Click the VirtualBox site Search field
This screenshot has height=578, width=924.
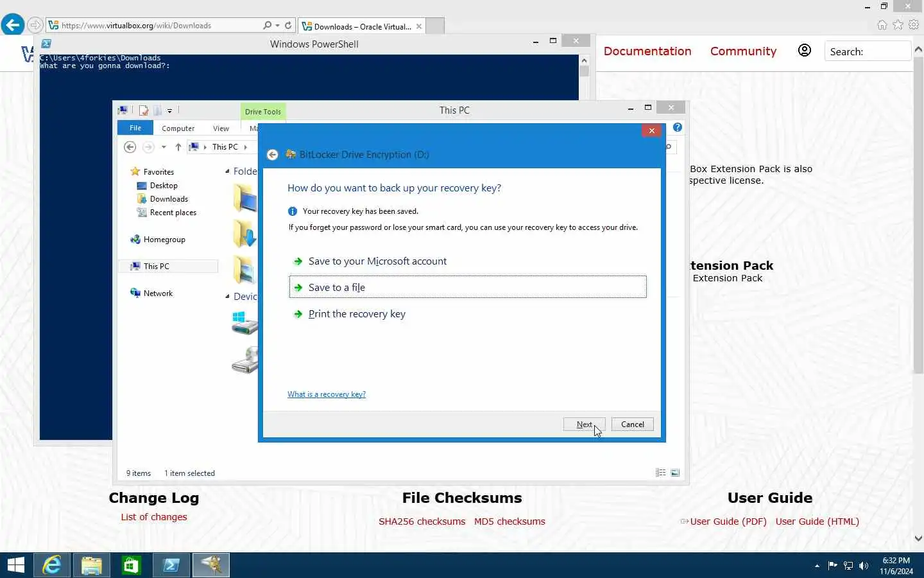click(x=868, y=51)
